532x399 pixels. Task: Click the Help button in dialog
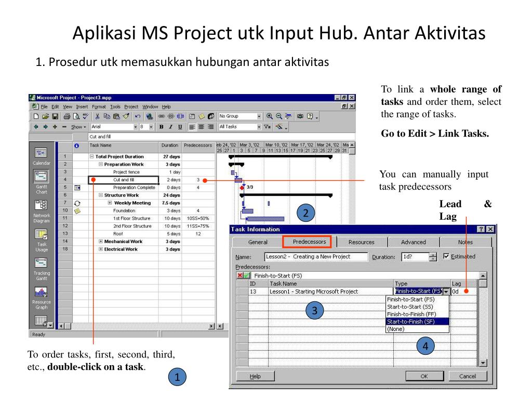[x=255, y=376]
